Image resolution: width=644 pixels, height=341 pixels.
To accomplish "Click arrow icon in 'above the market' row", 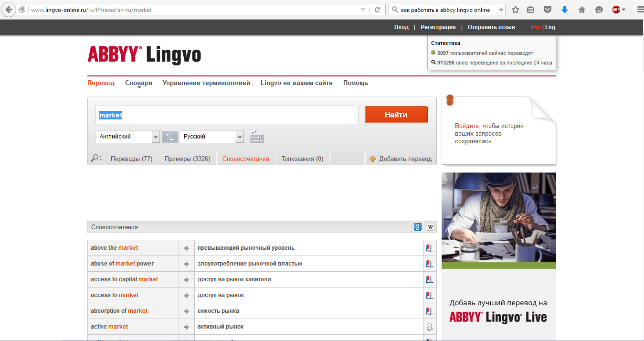I will [187, 248].
